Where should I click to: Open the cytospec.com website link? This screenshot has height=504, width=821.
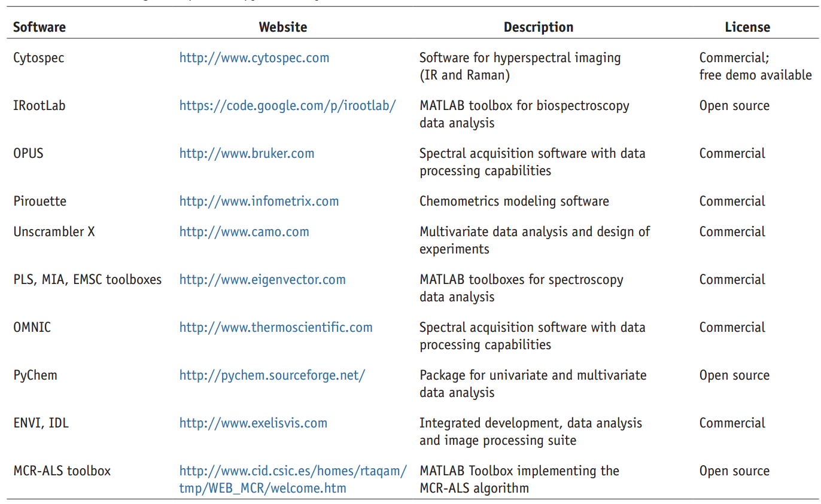tap(254, 58)
